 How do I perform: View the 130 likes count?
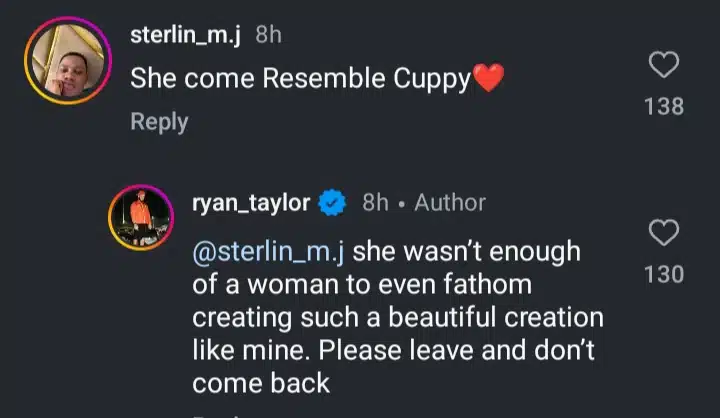coord(664,273)
